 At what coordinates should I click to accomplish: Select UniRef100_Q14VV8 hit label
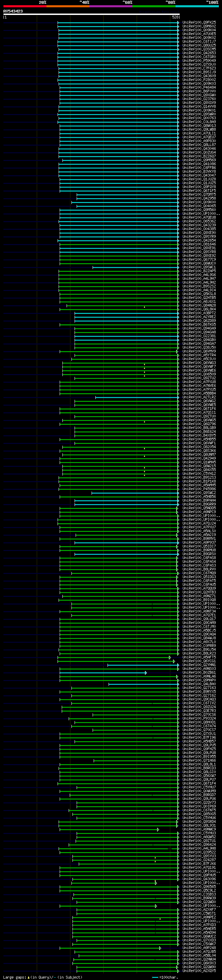[x=199, y=106]
